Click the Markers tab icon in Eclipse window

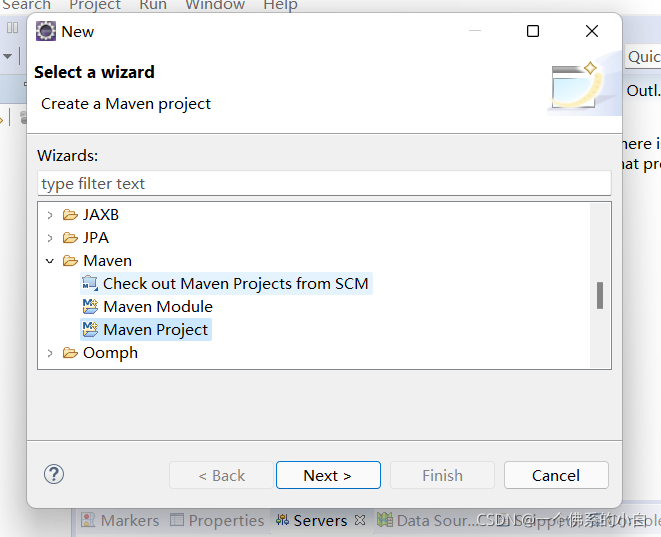click(x=88, y=520)
